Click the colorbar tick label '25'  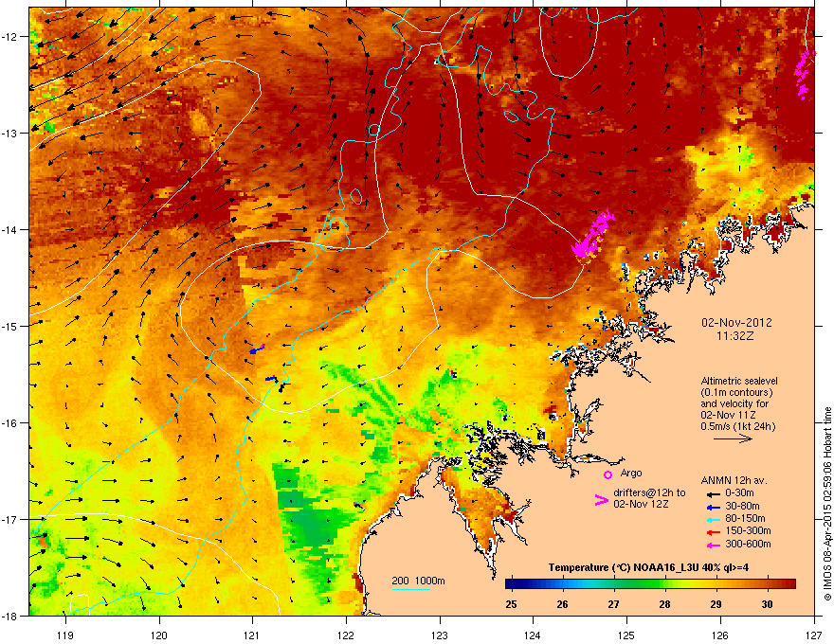[511, 604]
